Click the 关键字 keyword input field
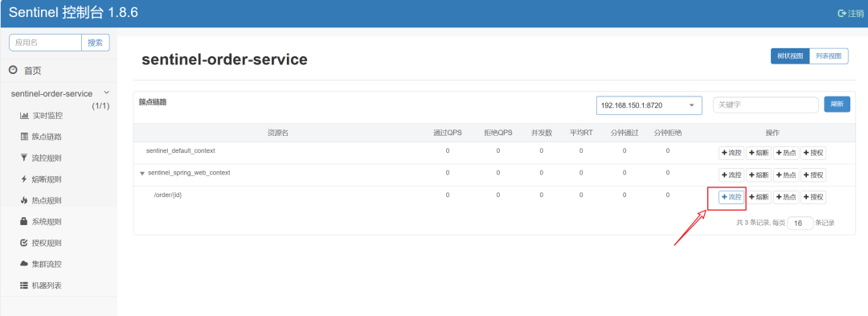The image size is (868, 316). (x=766, y=105)
